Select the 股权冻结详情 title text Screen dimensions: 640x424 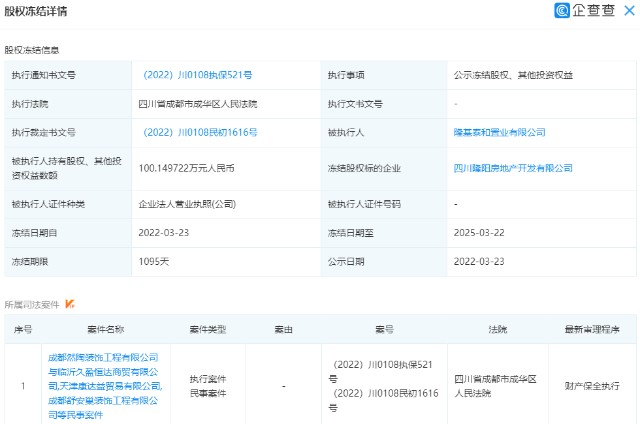[x=36, y=11]
